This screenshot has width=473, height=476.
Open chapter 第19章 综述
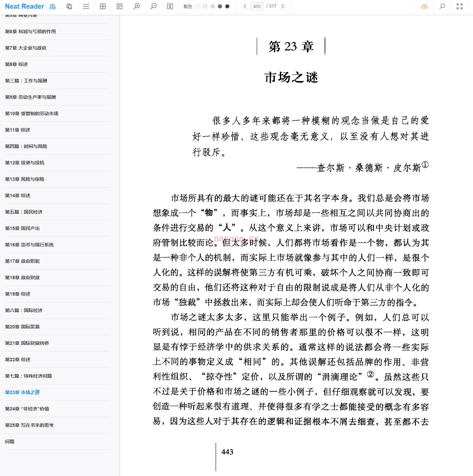(x=18, y=294)
